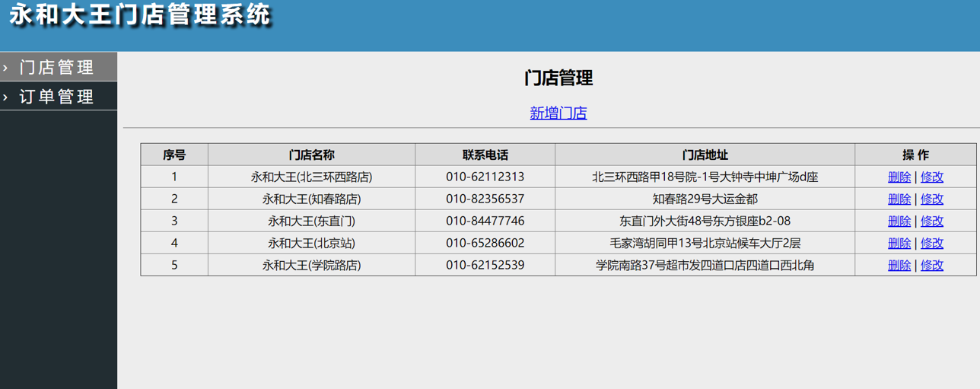Select store name 永和大王(学院路店)
Screen dimensions: 980x389
(311, 265)
